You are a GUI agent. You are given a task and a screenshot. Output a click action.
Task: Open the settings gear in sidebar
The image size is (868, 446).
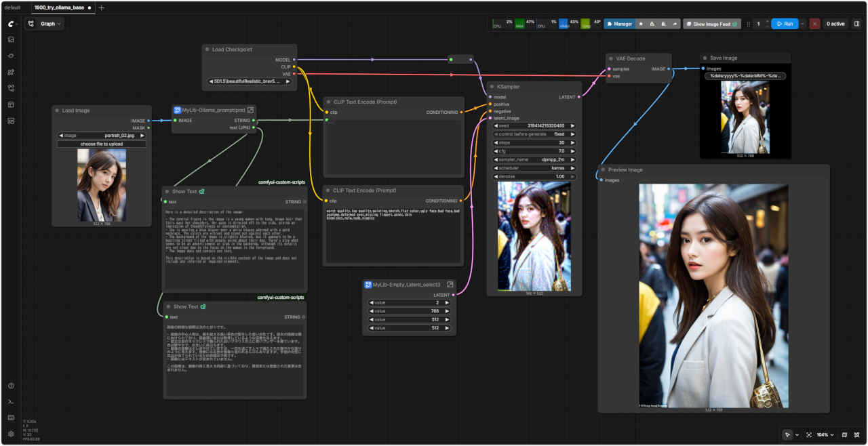point(11,434)
